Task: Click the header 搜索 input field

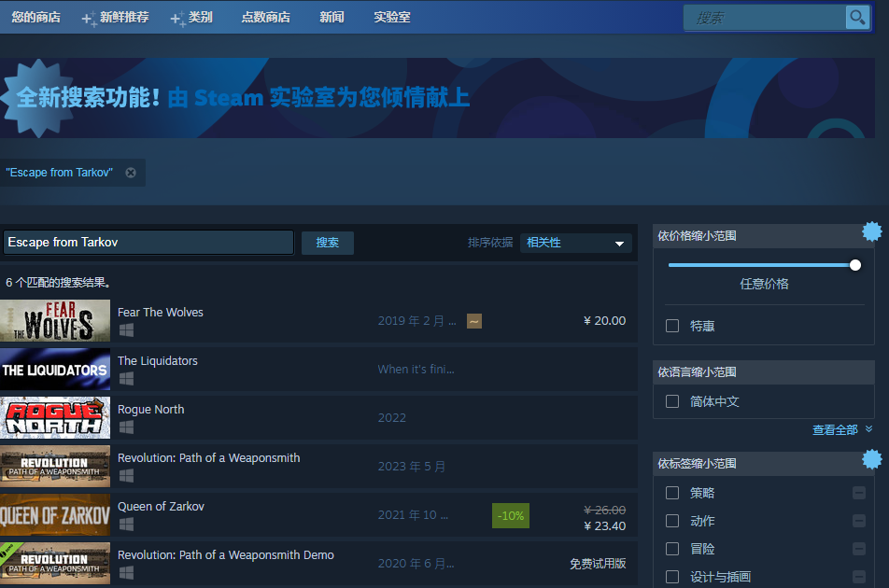Action: click(x=765, y=18)
